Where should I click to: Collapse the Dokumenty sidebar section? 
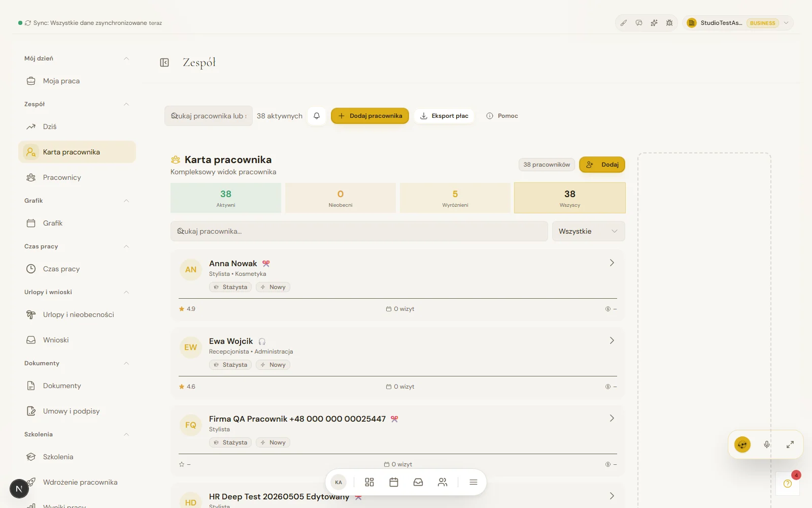coord(126,363)
